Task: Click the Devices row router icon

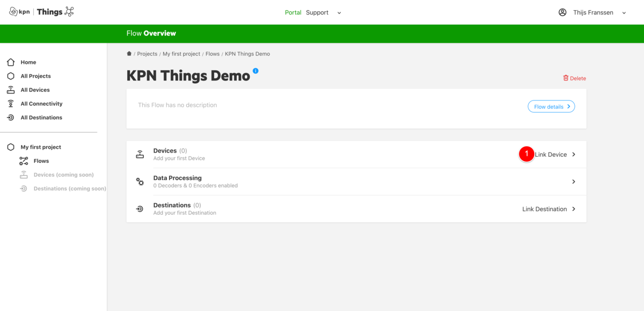Action: click(x=140, y=155)
